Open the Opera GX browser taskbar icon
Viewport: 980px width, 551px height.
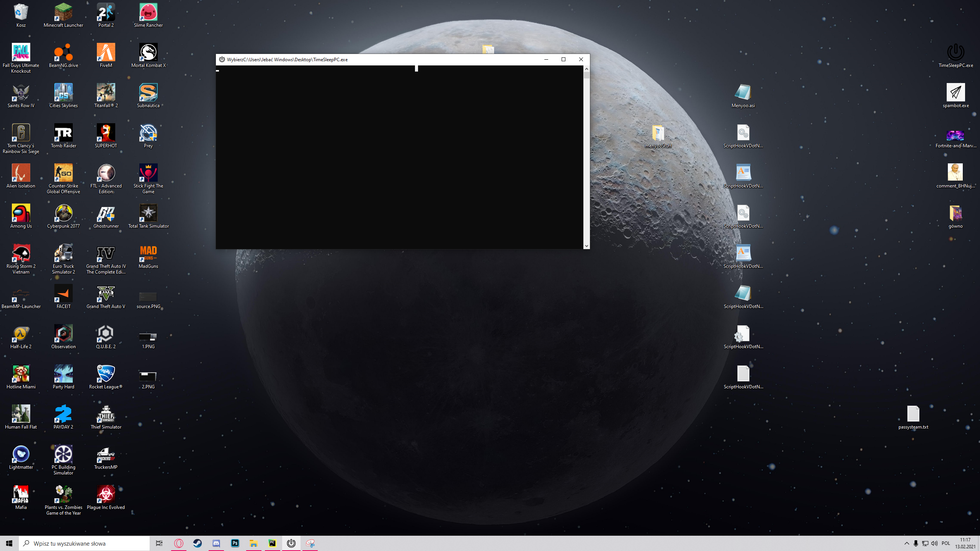pos(179,543)
